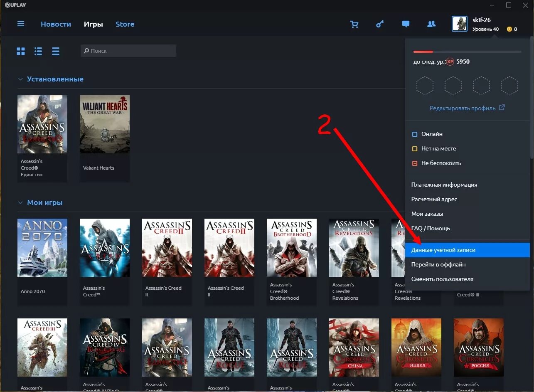Open Assassin's Creed Единство cover
The height and width of the screenshot is (392, 534).
coord(42,124)
